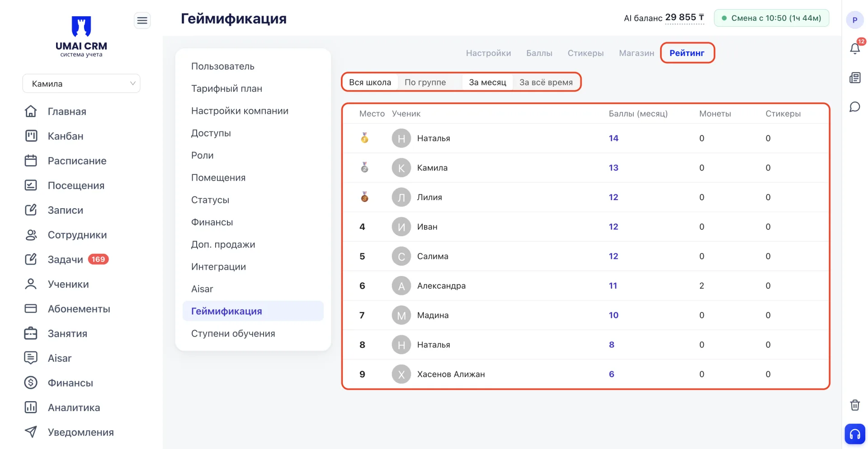868x449 pixels.
Task: Select the Рейтинг tab
Action: click(x=687, y=53)
